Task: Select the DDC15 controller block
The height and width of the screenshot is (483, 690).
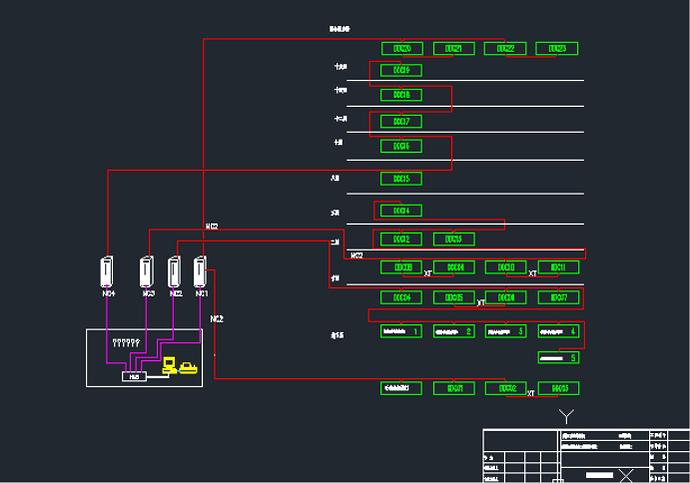Action: (x=401, y=178)
